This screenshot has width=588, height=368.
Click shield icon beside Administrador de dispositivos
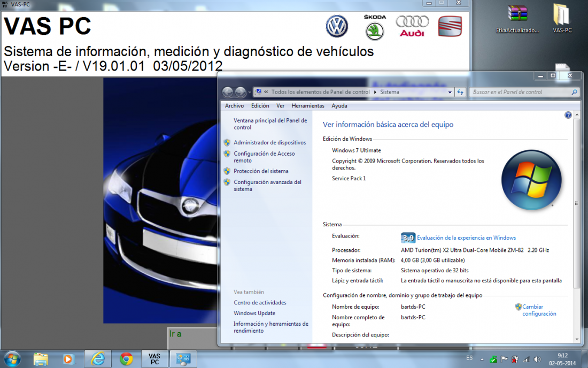227,143
